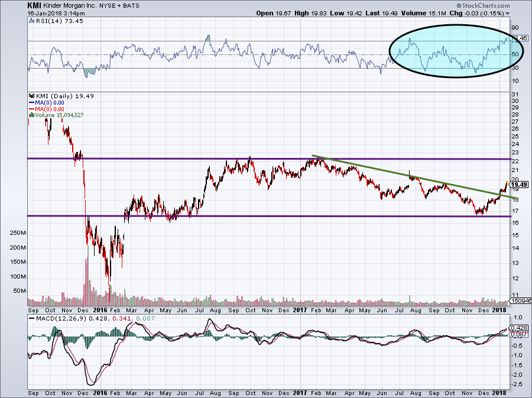Click the boxed 19.49 price tag
The height and width of the screenshot is (398, 532).
coord(519,185)
